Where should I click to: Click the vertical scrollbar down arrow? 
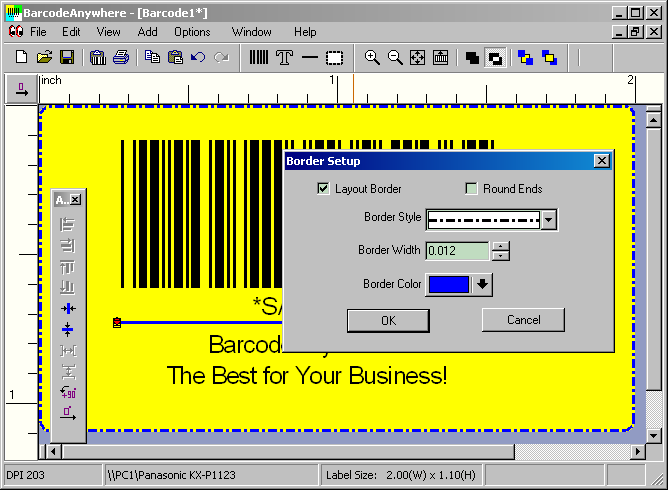point(654,435)
